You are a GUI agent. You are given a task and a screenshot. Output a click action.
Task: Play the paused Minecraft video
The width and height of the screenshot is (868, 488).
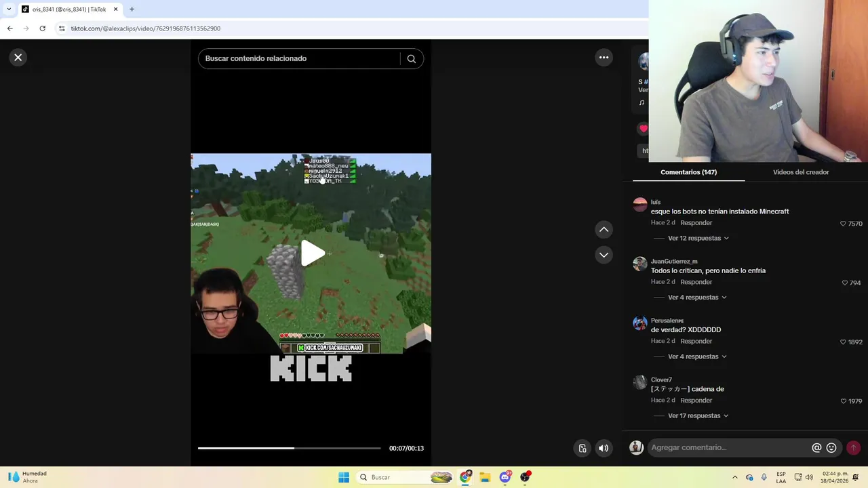click(x=312, y=253)
